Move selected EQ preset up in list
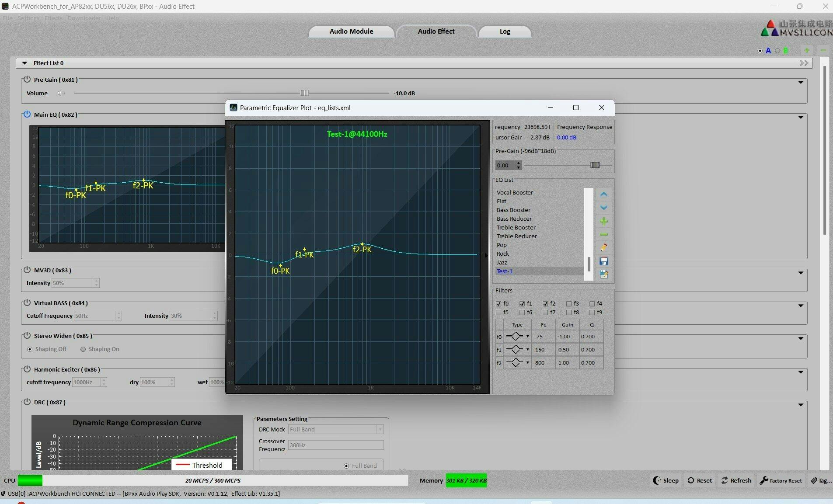The image size is (833, 504). [603, 195]
